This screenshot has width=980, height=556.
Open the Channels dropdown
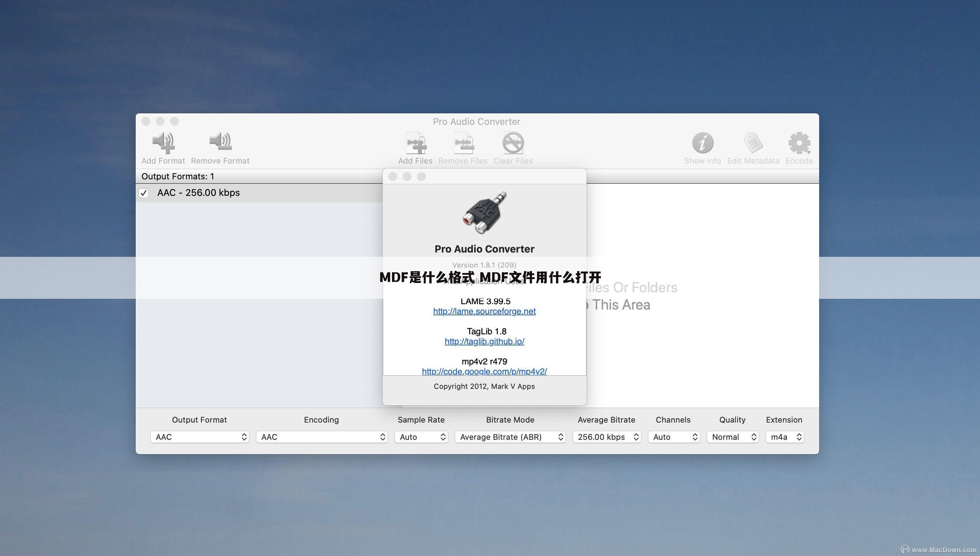[x=674, y=437]
